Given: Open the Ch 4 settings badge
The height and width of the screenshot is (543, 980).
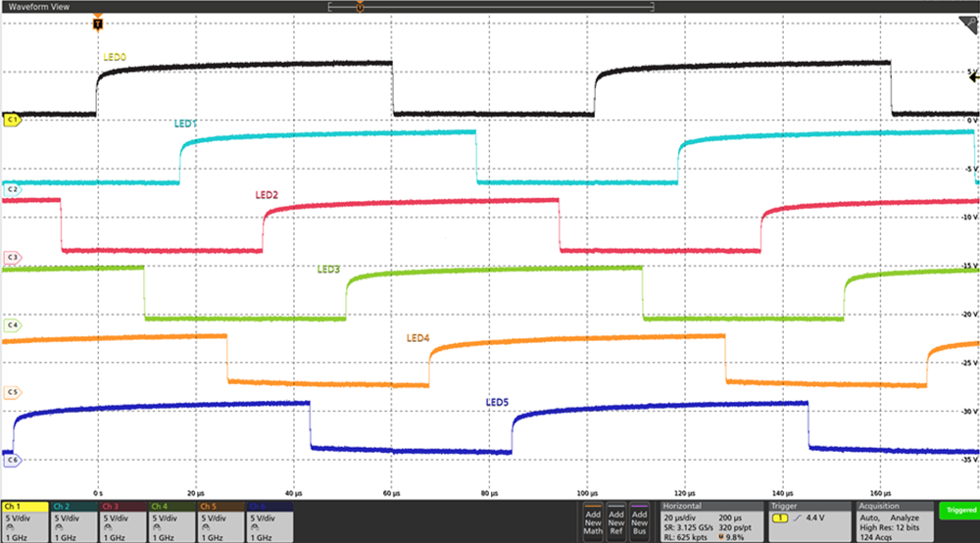Looking at the screenshot, I should [x=171, y=521].
